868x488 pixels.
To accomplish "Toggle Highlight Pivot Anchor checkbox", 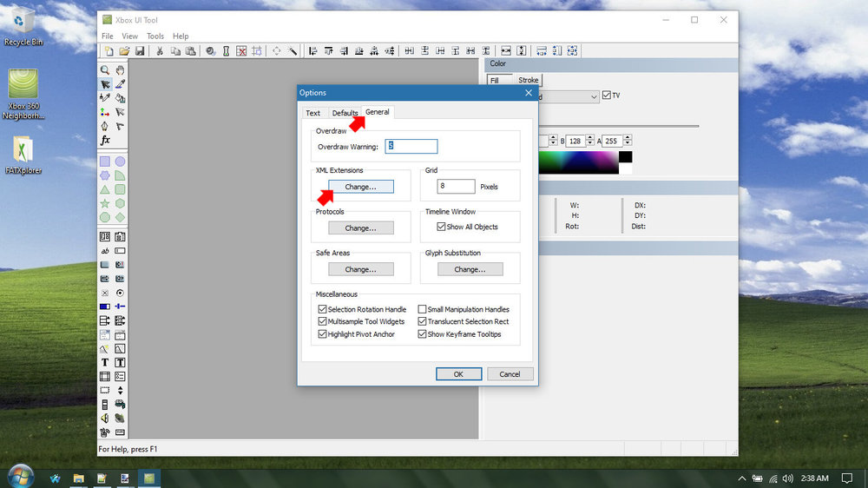I will 322,334.
